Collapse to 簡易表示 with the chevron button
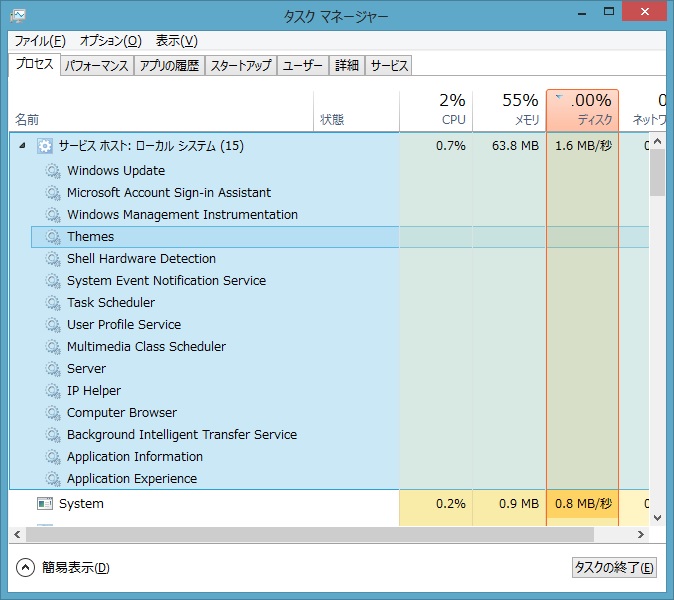This screenshot has width=674, height=600. [25, 568]
